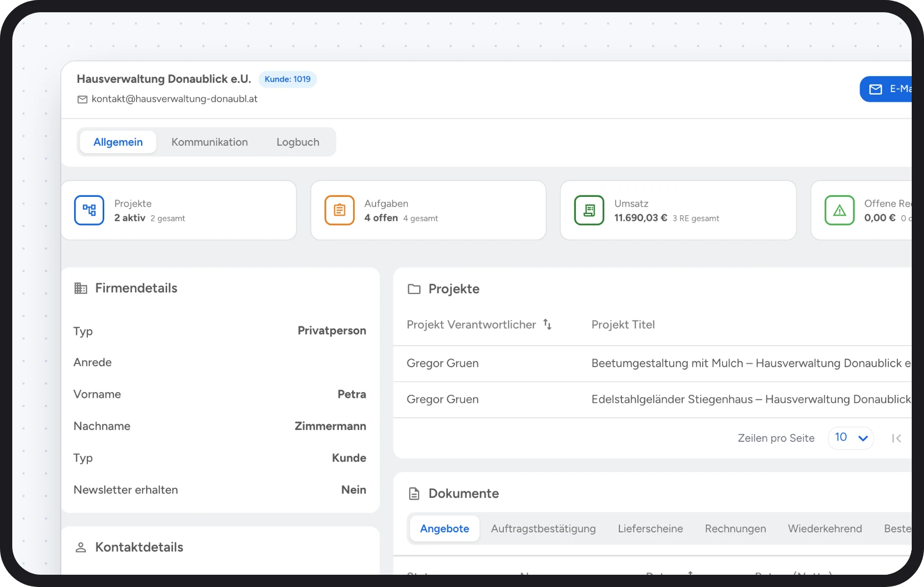The image size is (924, 587).
Task: Click the Kunde value under Typ
Action: pyautogui.click(x=349, y=458)
